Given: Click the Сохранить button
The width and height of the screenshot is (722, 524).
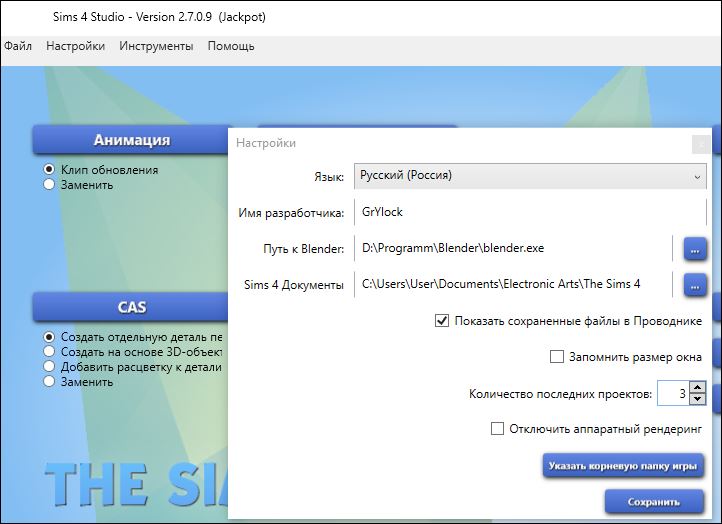Looking at the screenshot, I should click(x=654, y=502).
